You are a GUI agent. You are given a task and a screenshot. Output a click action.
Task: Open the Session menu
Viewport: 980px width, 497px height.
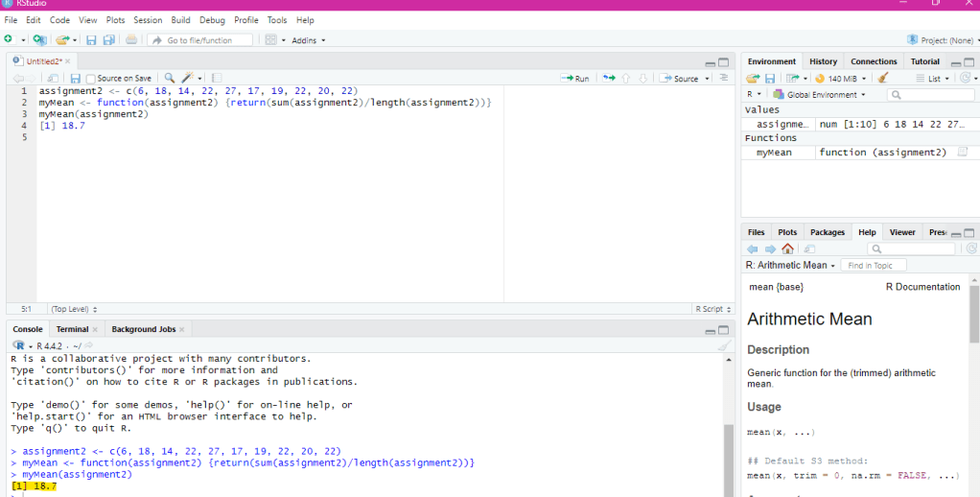pyautogui.click(x=148, y=20)
